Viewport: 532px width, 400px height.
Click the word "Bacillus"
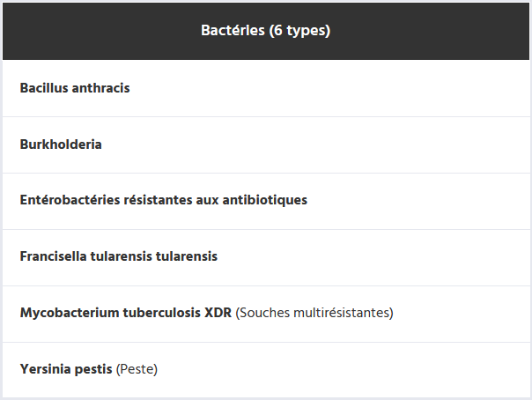[x=42, y=88]
